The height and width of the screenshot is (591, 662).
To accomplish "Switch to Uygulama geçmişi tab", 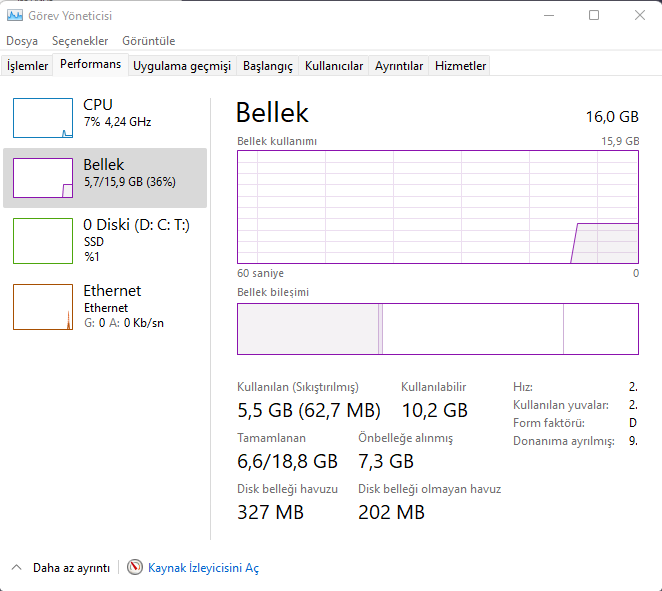I will 182,66.
